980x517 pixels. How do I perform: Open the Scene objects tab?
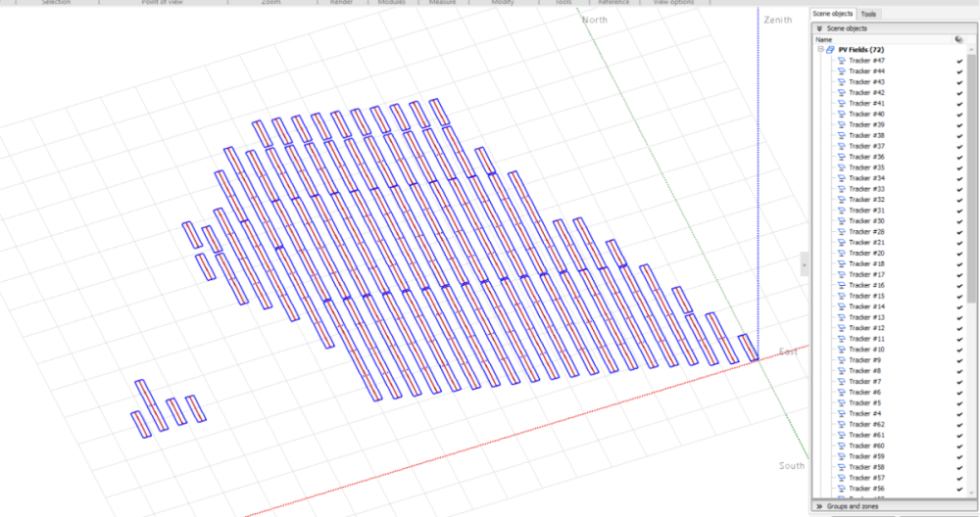832,14
